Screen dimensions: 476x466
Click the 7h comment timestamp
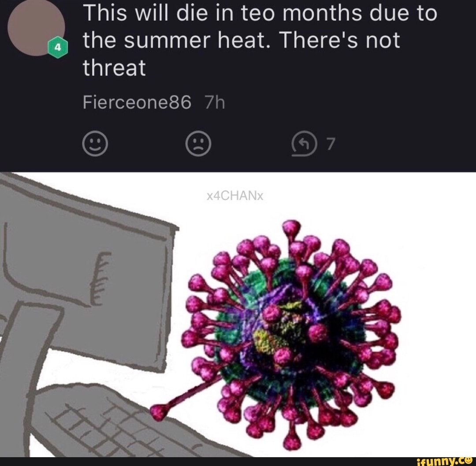point(215,102)
